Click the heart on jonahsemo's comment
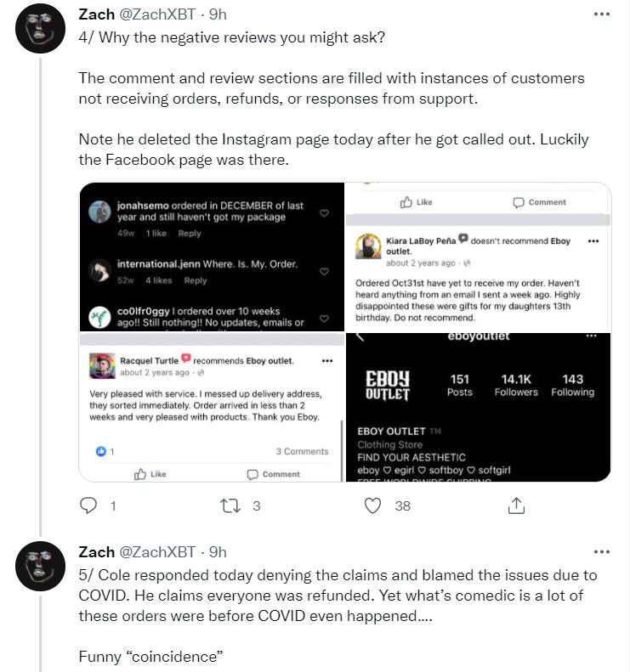The image size is (630, 672). (x=324, y=213)
